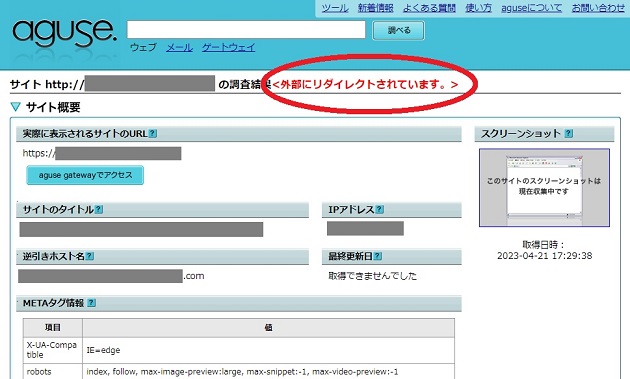The width and height of the screenshot is (630, 379).
Task: Open the お問い合わせ link
Action: [598, 8]
